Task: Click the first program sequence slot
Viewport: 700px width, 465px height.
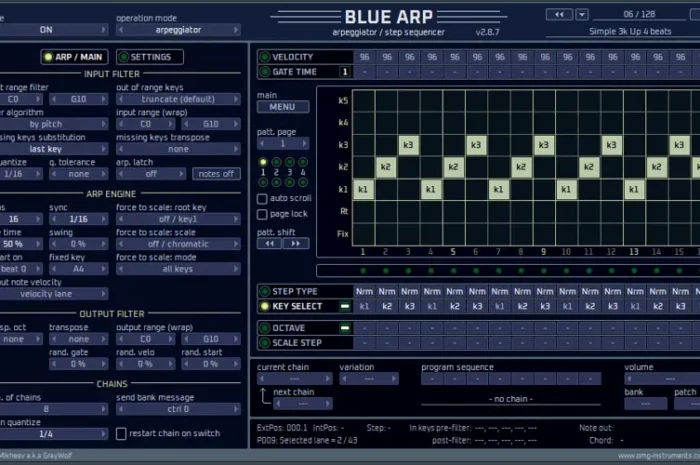Action: (432, 379)
